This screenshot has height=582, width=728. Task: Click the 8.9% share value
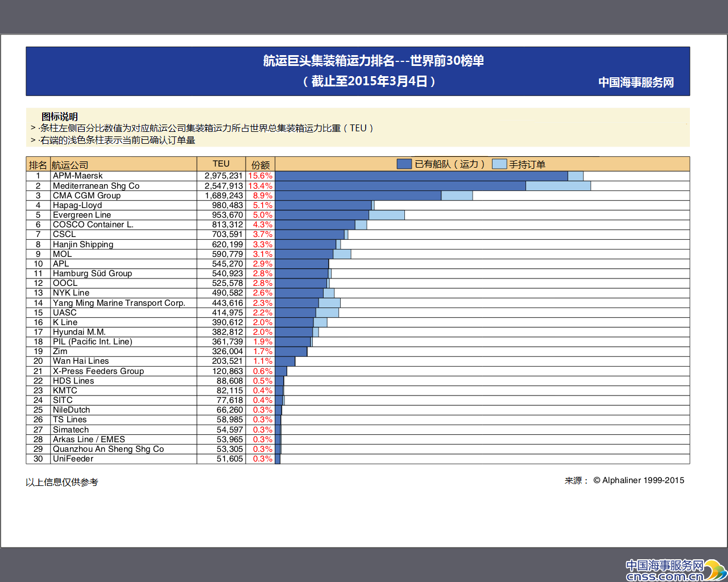point(263,196)
